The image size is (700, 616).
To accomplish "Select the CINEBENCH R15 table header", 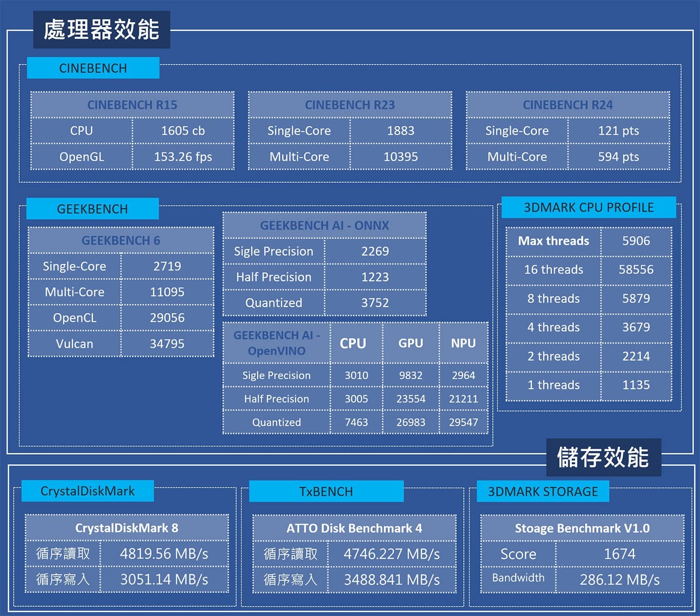I will (132, 105).
